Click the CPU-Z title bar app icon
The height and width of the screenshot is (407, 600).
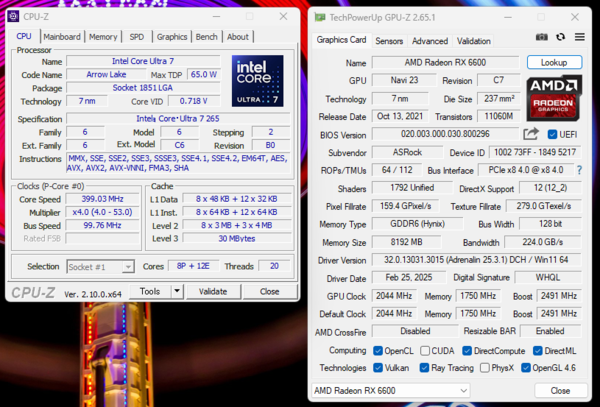pyautogui.click(x=13, y=16)
